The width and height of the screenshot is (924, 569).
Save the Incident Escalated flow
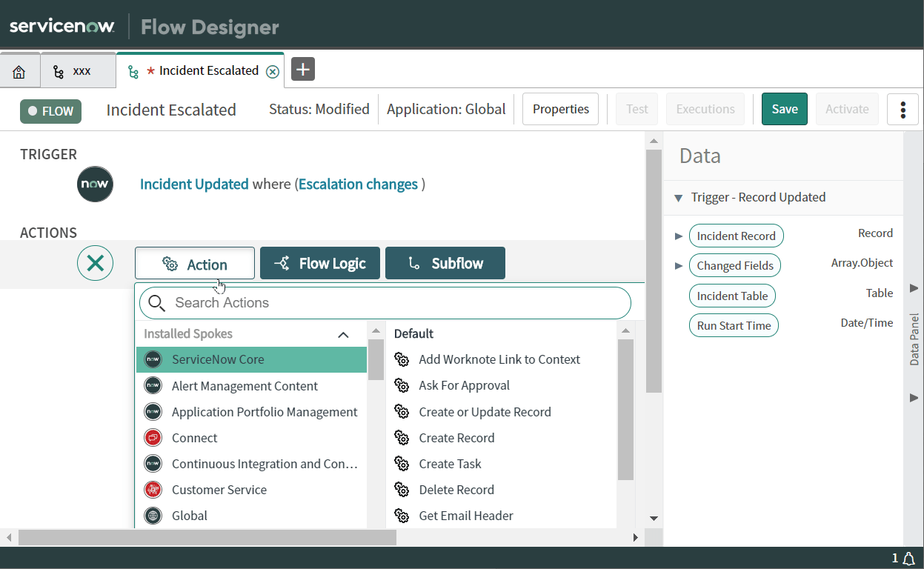(784, 107)
